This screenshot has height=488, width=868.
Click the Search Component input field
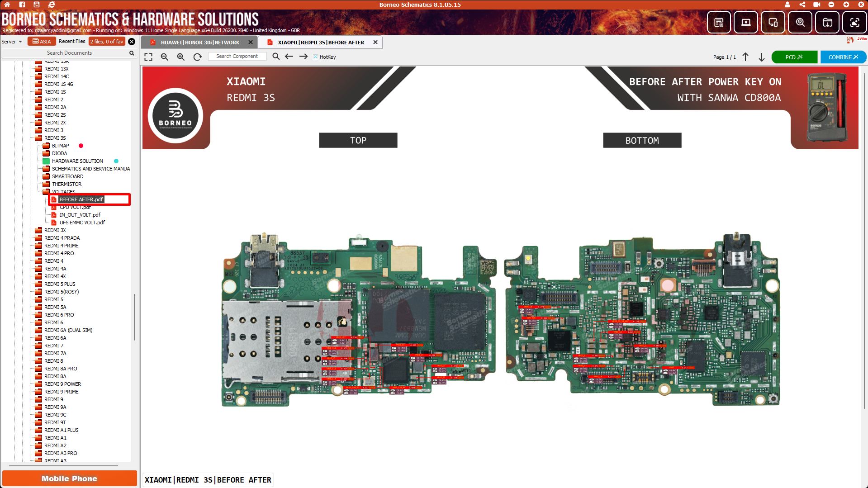click(237, 57)
